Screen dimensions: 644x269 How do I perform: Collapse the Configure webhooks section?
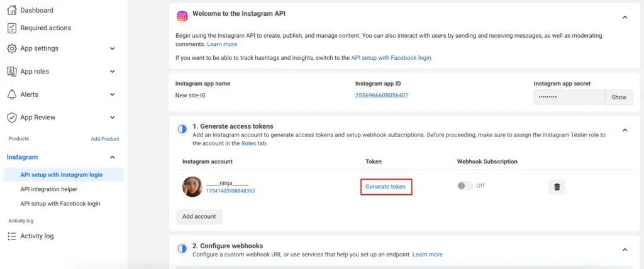click(x=625, y=250)
